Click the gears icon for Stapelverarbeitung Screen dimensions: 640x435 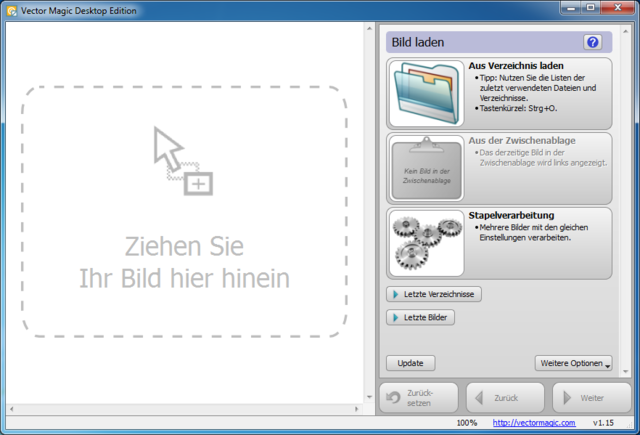427,243
